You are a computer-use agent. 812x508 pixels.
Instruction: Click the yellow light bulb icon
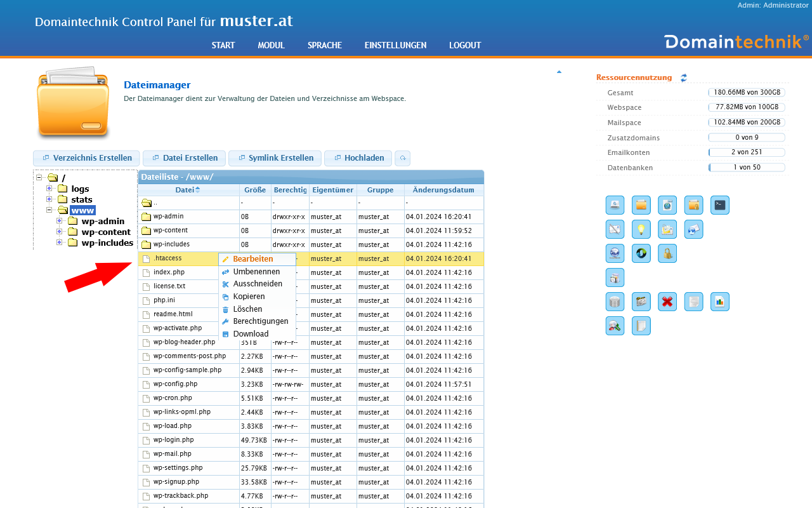(641, 229)
